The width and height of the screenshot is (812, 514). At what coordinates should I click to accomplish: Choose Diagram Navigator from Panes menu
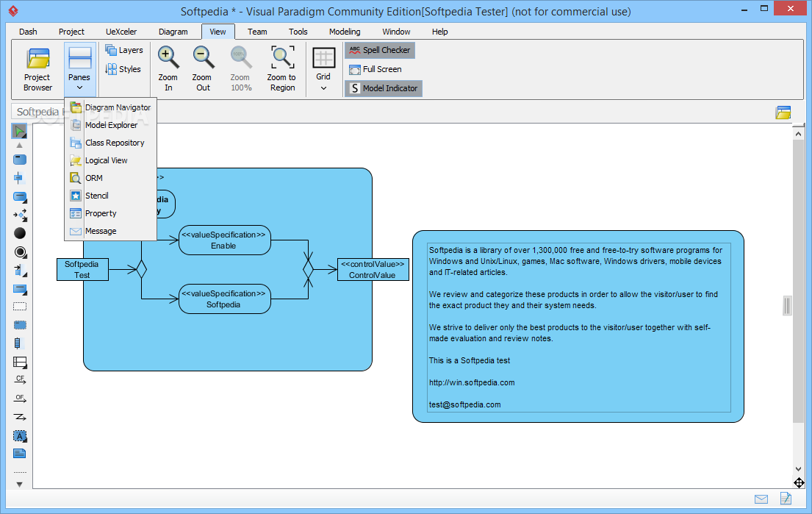pos(110,107)
